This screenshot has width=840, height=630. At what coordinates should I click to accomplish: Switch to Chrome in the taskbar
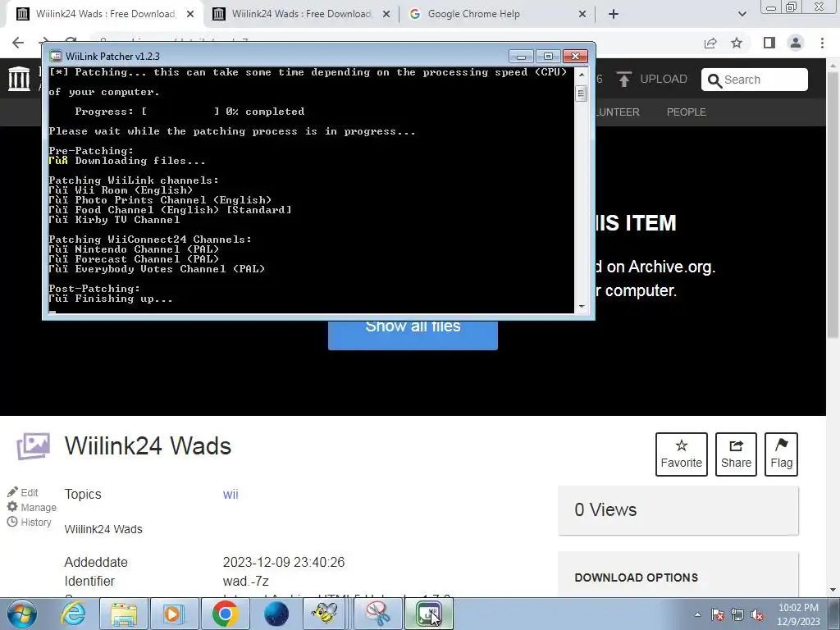[x=225, y=614]
